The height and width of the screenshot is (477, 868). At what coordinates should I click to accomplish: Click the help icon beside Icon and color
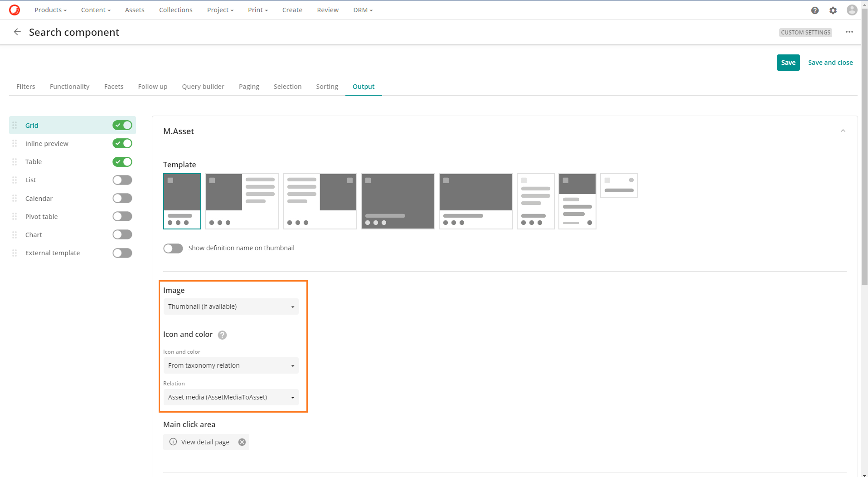pos(222,335)
